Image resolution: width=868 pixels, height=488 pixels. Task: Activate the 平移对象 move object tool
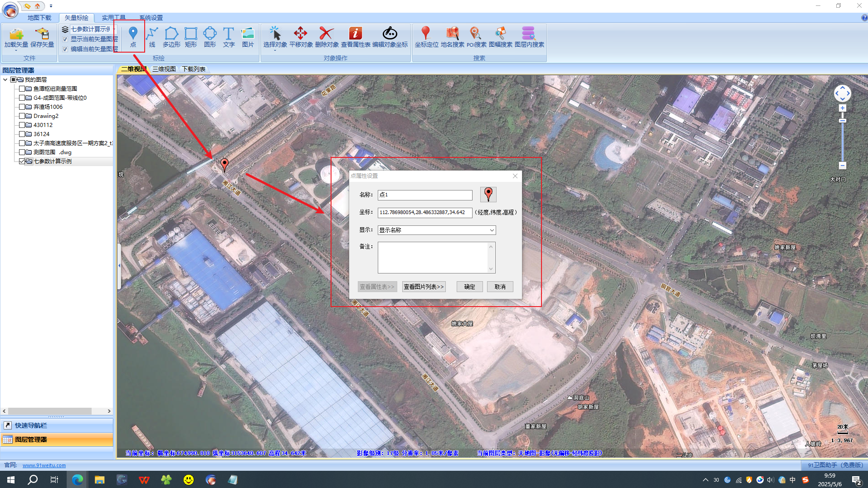click(301, 37)
